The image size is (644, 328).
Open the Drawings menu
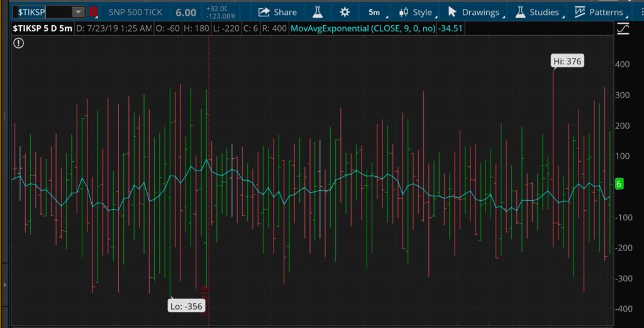point(474,12)
